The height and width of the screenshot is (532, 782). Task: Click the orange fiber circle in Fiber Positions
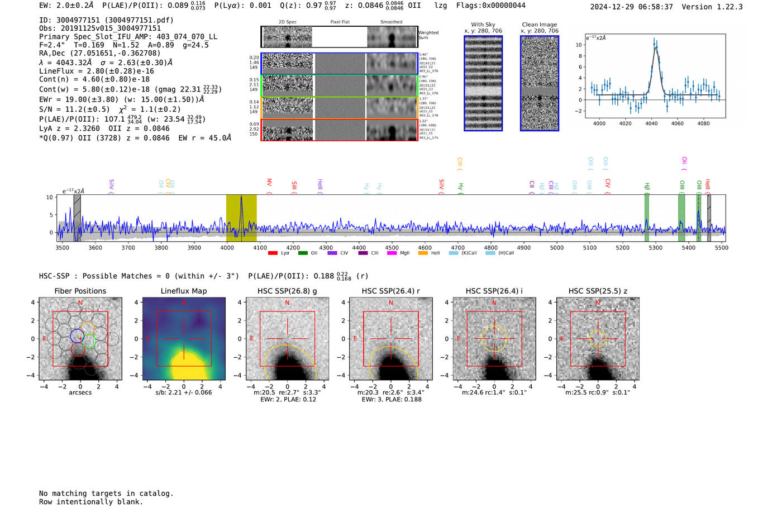(x=87, y=328)
